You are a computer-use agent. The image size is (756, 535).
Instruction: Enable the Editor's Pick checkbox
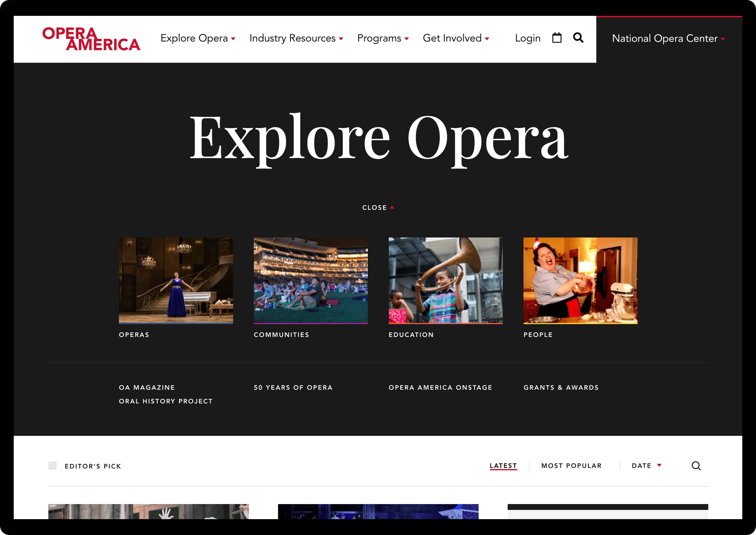click(53, 466)
